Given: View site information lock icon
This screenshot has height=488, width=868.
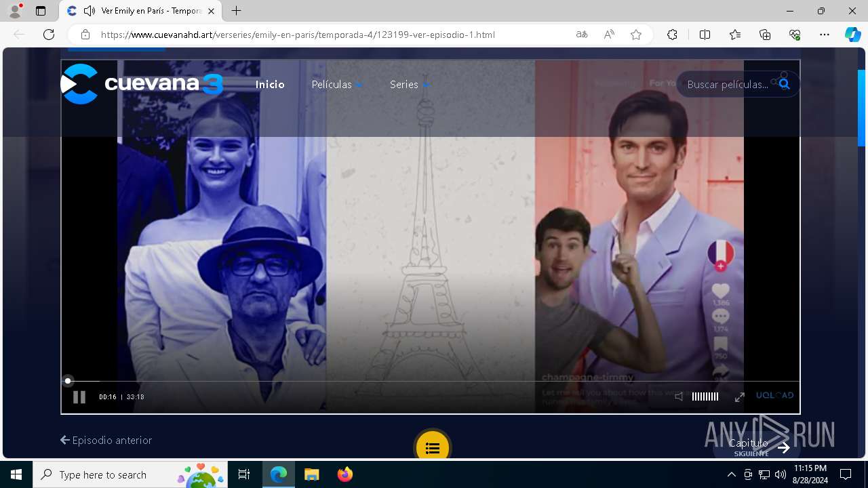Looking at the screenshot, I should tap(85, 35).
